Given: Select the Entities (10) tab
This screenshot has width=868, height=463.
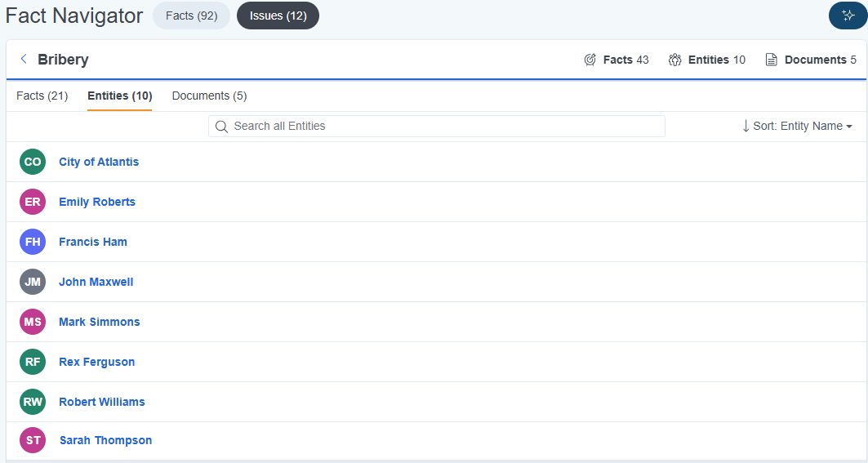Looking at the screenshot, I should [119, 96].
